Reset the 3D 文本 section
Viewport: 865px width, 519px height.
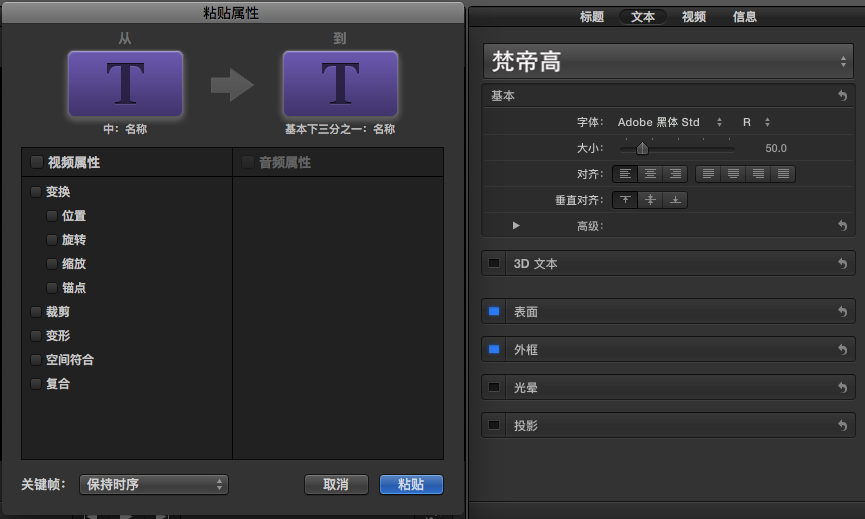[842, 264]
